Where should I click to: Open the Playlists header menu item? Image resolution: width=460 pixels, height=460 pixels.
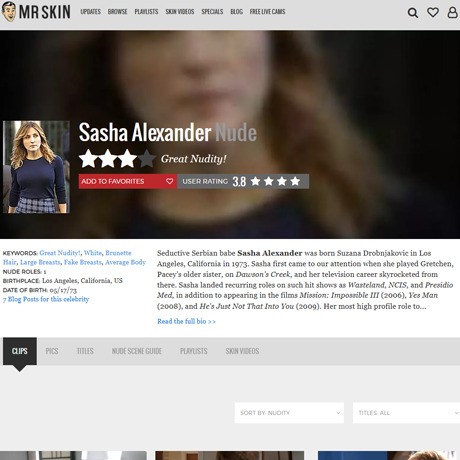[x=146, y=12]
